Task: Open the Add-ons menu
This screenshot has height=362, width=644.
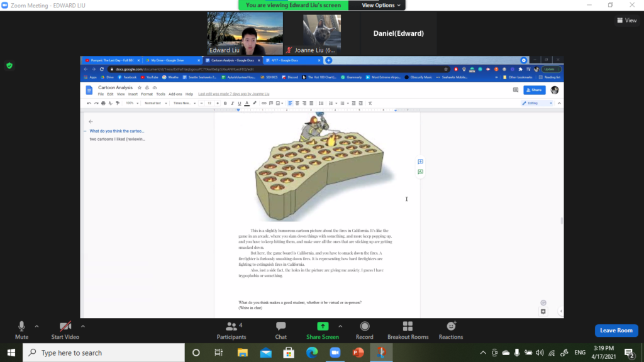Action: (x=175, y=94)
